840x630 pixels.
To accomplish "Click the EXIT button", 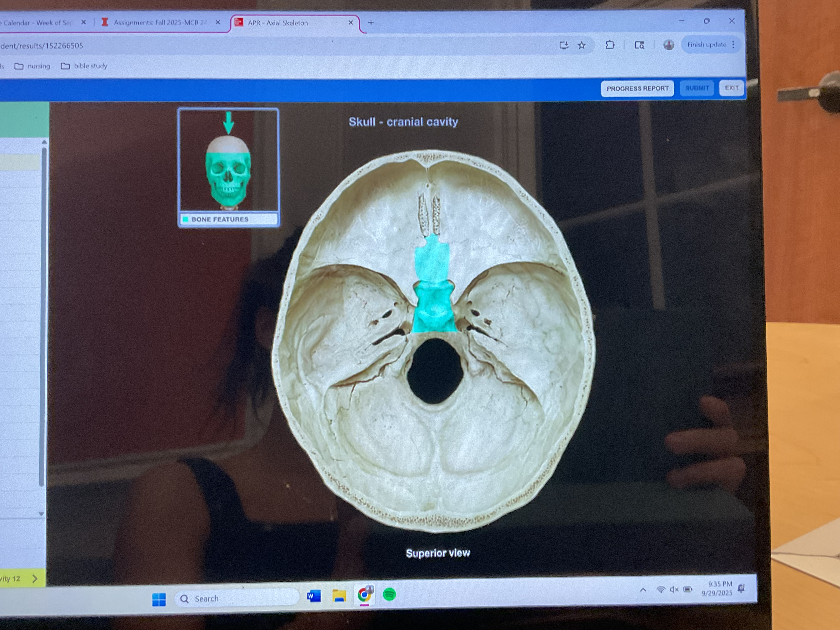I will click(731, 88).
